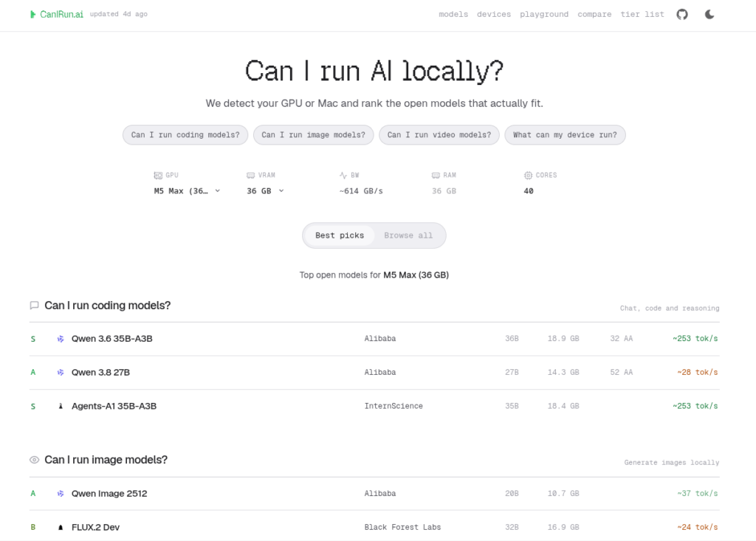Click the '~614 GB/s' bandwidth value
Screen dimensions: 756x541
click(x=361, y=191)
